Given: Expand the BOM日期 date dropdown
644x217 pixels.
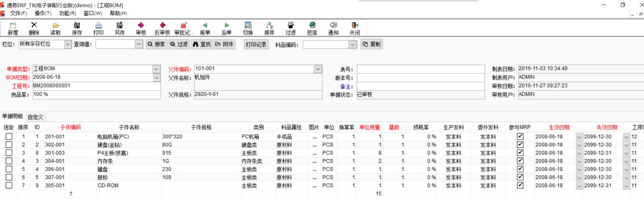Looking at the screenshot, I should point(156,77).
